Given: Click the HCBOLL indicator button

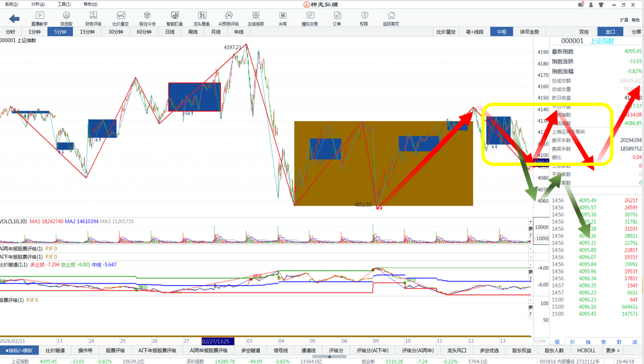Looking at the screenshot, I should [586, 350].
